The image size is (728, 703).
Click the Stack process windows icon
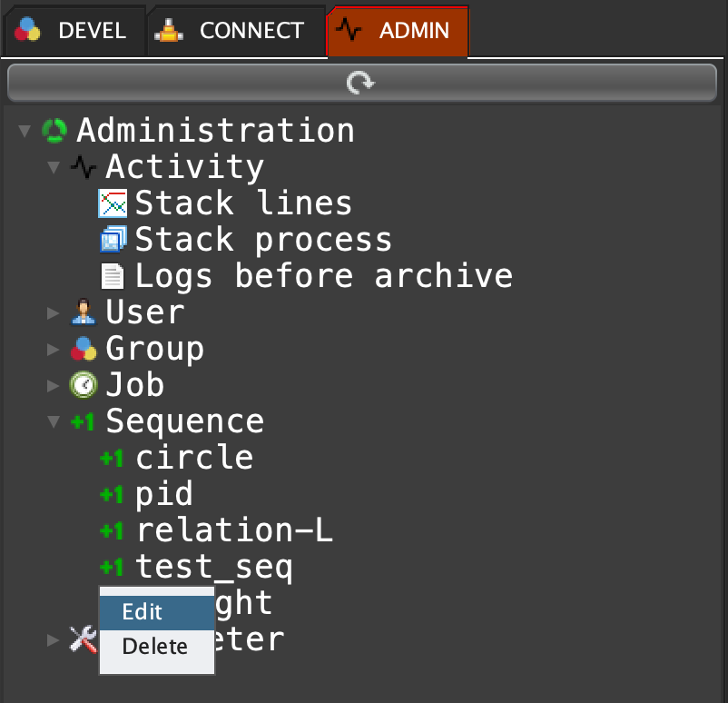click(113, 240)
